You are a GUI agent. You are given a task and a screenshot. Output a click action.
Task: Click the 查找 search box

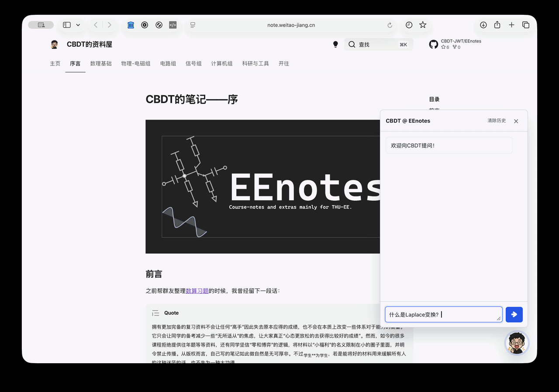pos(379,44)
